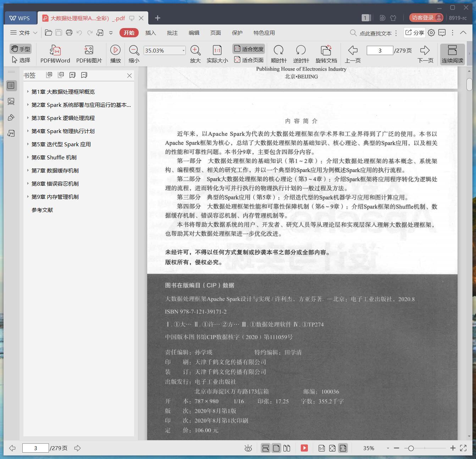
Task: Open settings gear icon in ribbon
Action: tap(431, 33)
